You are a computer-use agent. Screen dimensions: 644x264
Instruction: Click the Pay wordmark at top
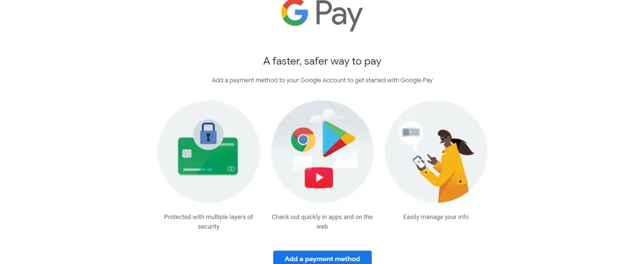(339, 16)
